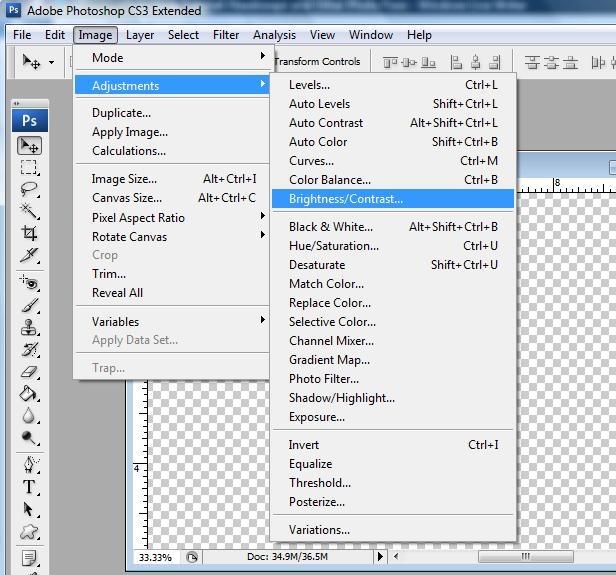This screenshot has height=575, width=616.
Task: Open the Edit menu
Action: [x=55, y=35]
